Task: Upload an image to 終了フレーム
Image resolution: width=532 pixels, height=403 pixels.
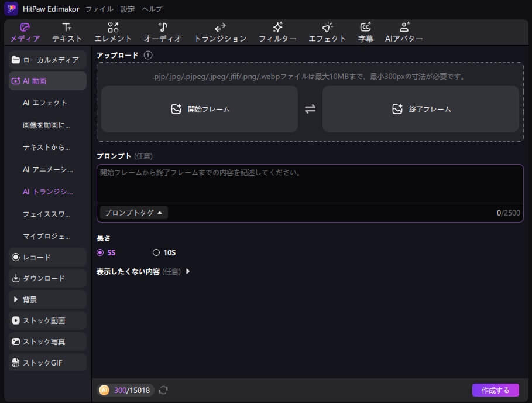Action: 421,109
